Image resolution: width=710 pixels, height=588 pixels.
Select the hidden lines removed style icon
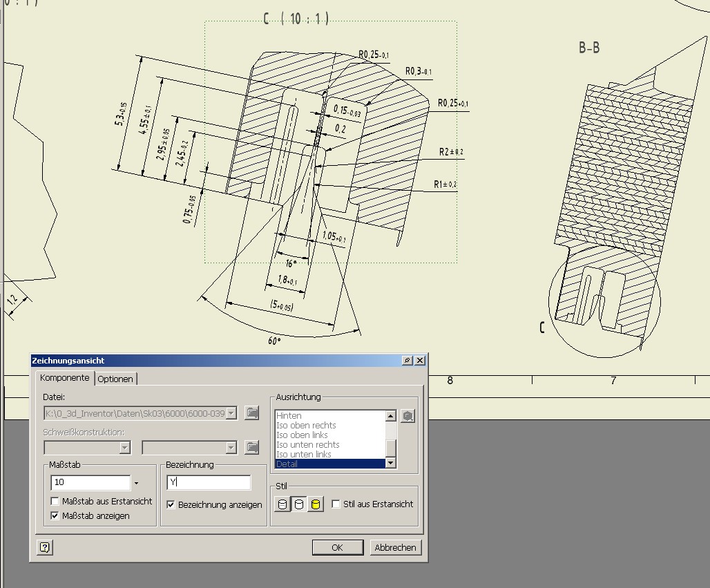point(299,504)
